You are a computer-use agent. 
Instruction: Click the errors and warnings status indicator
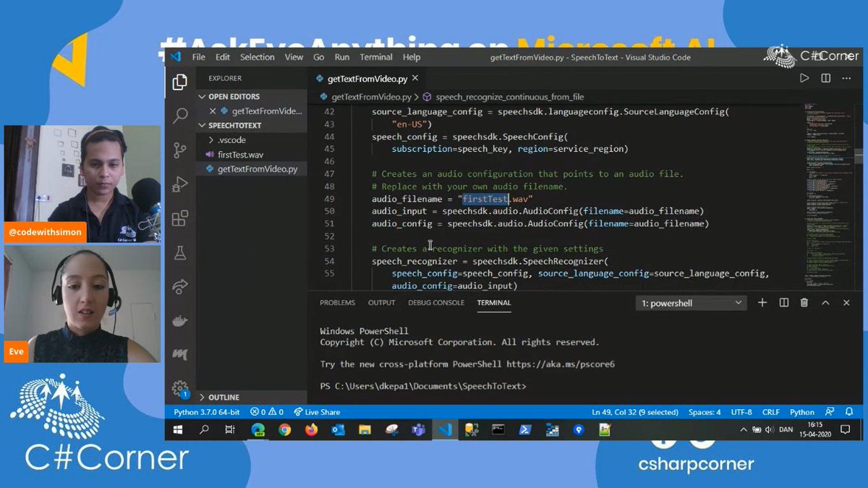pyautogui.click(x=267, y=412)
